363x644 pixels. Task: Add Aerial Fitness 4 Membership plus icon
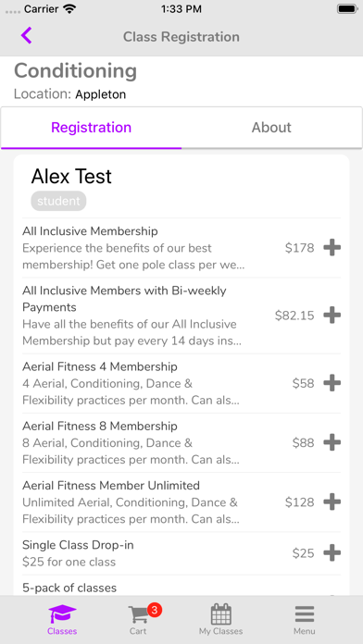point(332,383)
